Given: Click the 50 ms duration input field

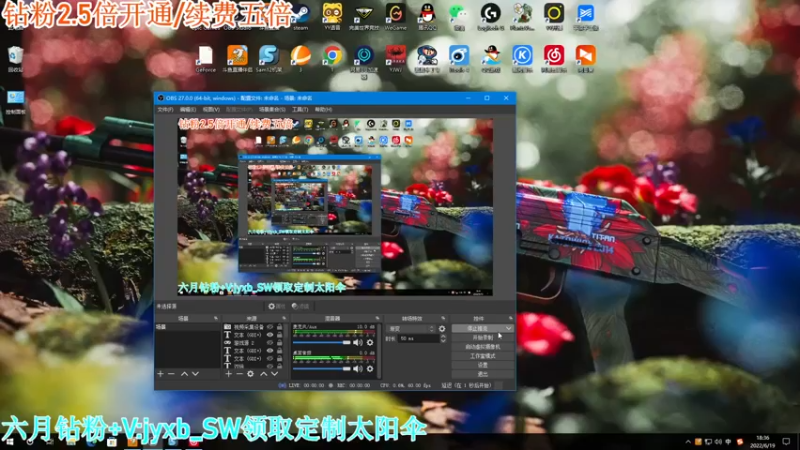Looking at the screenshot, I should (x=419, y=338).
